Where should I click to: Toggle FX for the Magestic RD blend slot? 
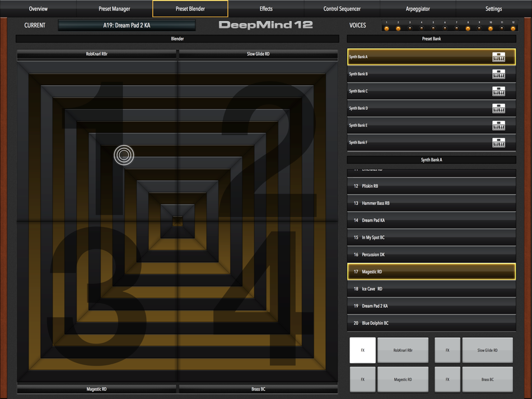(x=362, y=379)
